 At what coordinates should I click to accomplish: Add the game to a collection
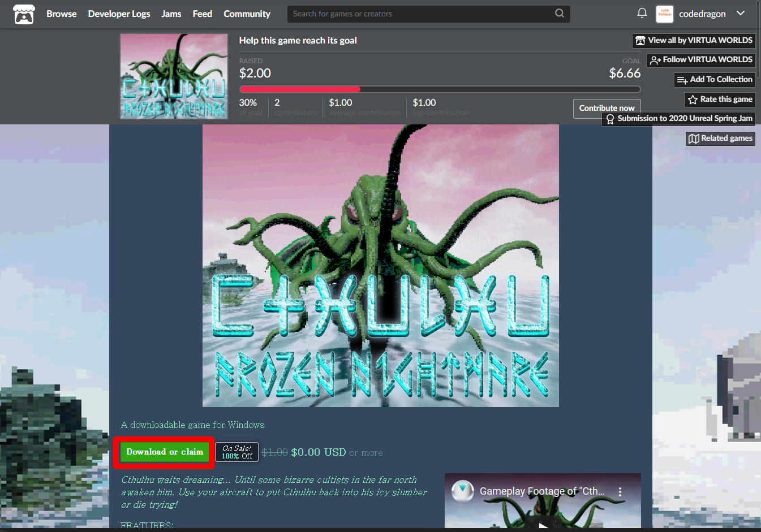(x=715, y=80)
